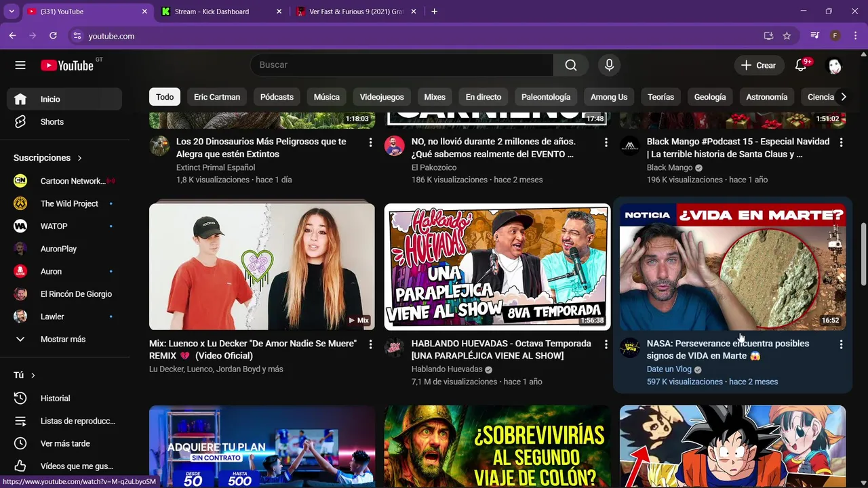Open Listas de reproducción in sidebar

(64, 421)
